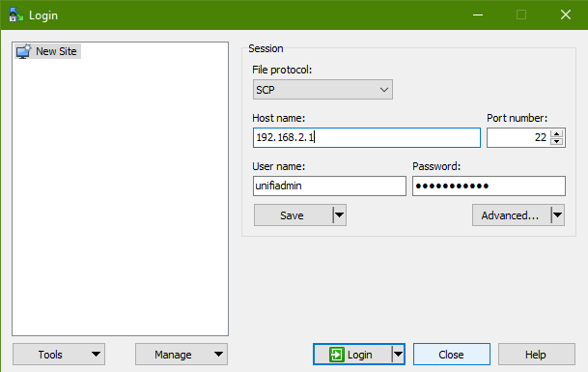Close the Login window with X
The height and width of the screenshot is (372, 588).
pos(566,15)
